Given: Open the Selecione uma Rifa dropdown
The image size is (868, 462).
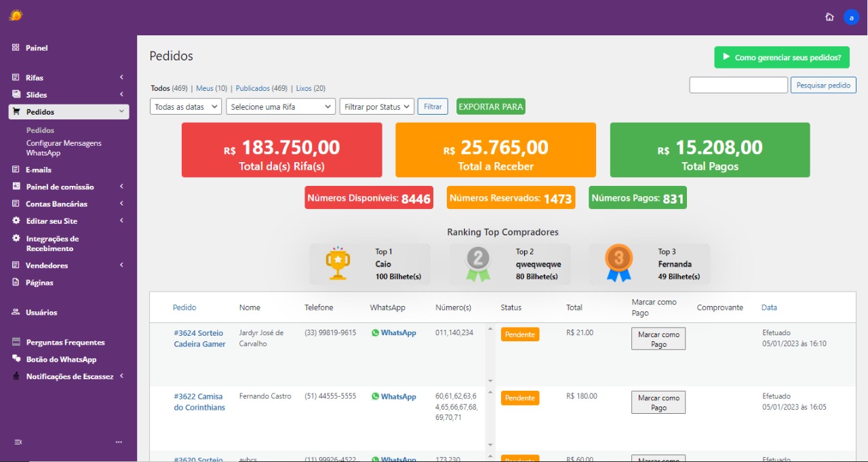Looking at the screenshot, I should click(281, 107).
